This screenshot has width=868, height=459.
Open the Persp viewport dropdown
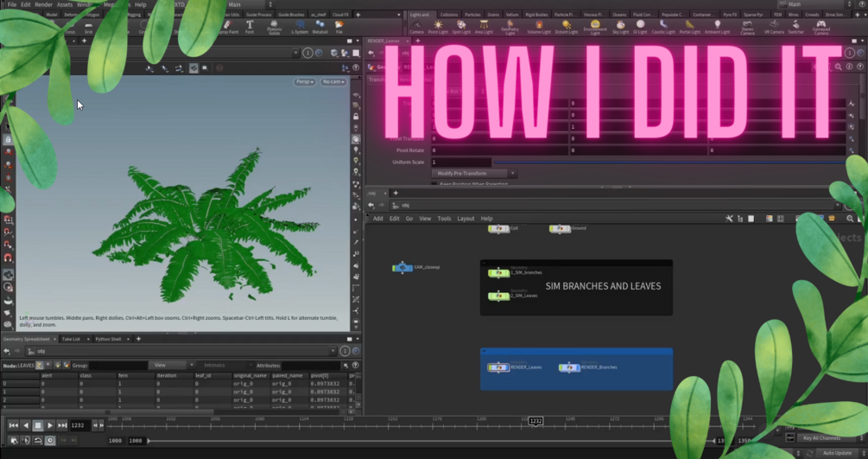[x=305, y=81]
